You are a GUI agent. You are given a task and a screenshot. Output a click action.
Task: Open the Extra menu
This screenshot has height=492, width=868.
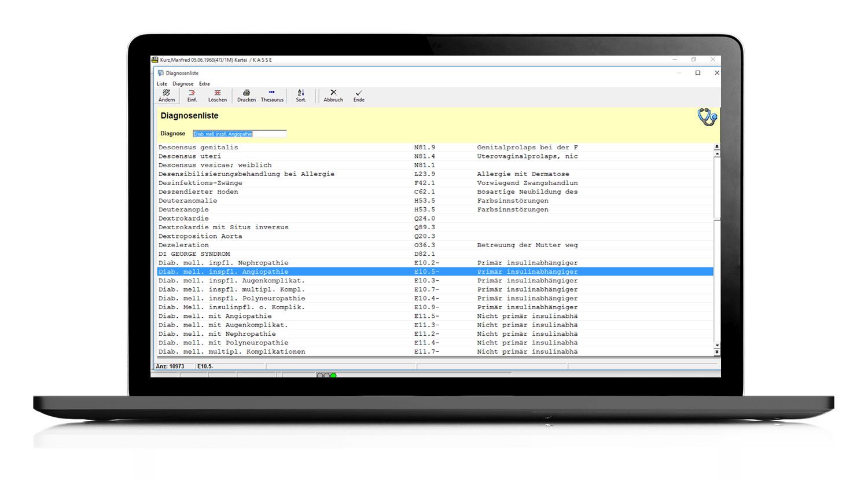click(x=204, y=84)
